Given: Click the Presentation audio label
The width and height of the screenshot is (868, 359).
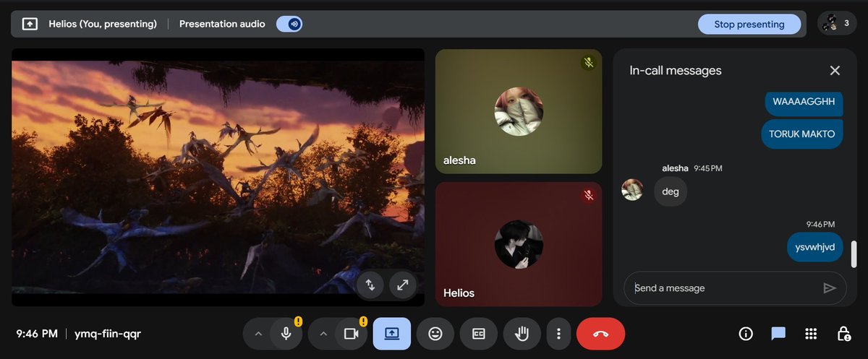Looking at the screenshot, I should tap(222, 24).
